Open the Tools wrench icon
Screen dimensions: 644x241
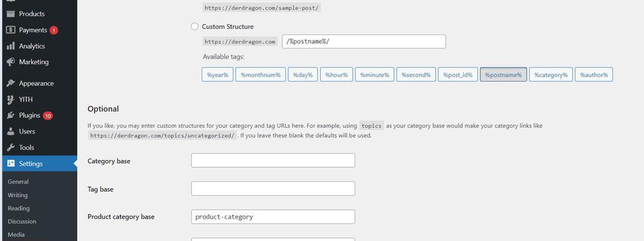click(x=11, y=148)
